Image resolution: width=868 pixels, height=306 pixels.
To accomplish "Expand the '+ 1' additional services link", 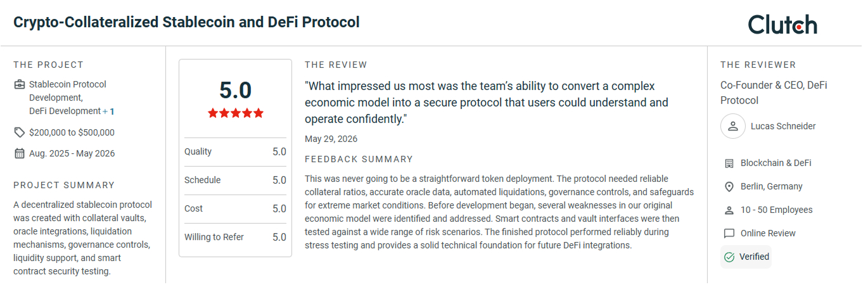I will coord(108,111).
